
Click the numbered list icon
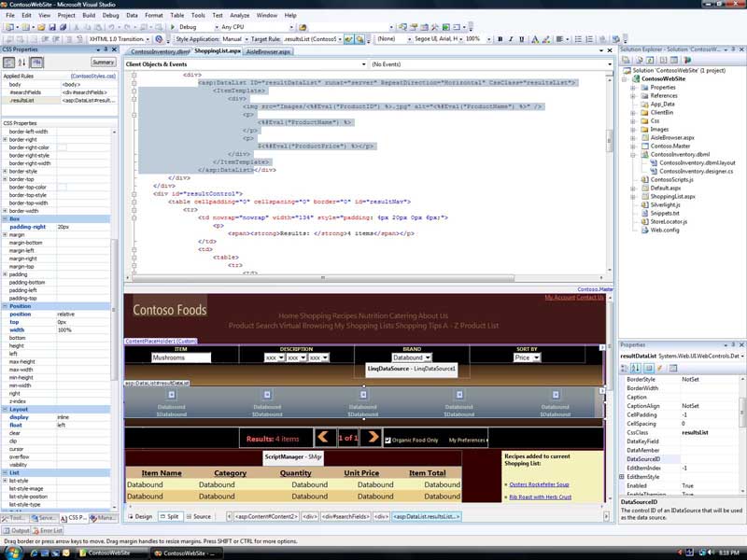coord(589,39)
